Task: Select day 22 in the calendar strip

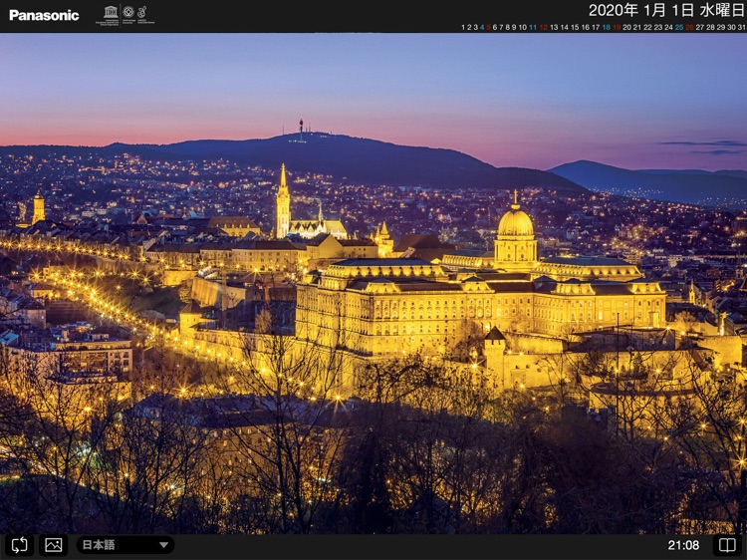Action: 648,27
